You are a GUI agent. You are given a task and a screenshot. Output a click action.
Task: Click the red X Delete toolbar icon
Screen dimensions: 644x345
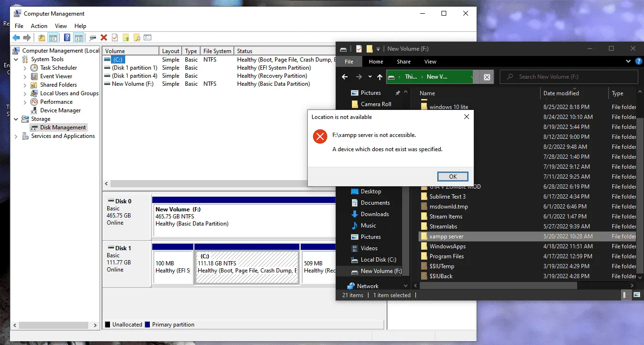pos(104,38)
